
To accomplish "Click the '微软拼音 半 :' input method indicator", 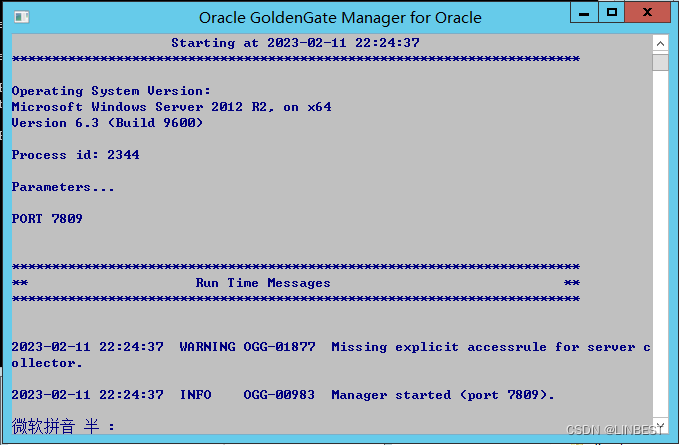I will click(63, 426).
